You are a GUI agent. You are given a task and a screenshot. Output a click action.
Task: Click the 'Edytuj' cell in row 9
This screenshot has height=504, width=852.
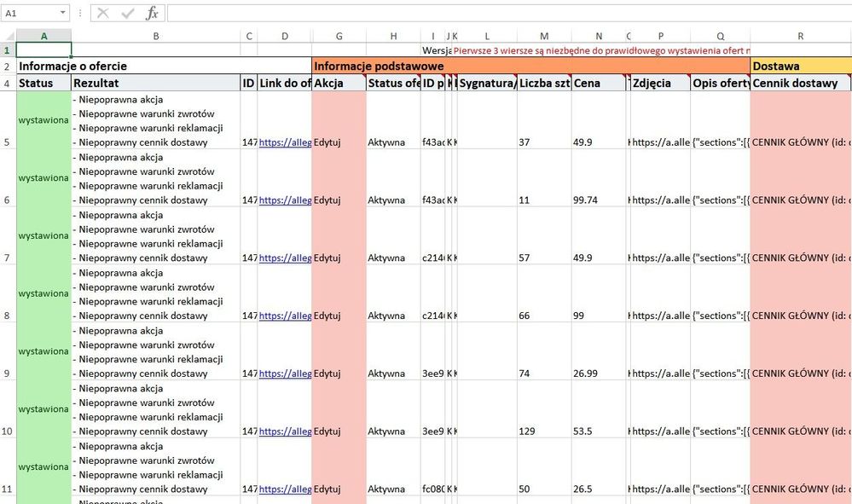[x=339, y=350]
